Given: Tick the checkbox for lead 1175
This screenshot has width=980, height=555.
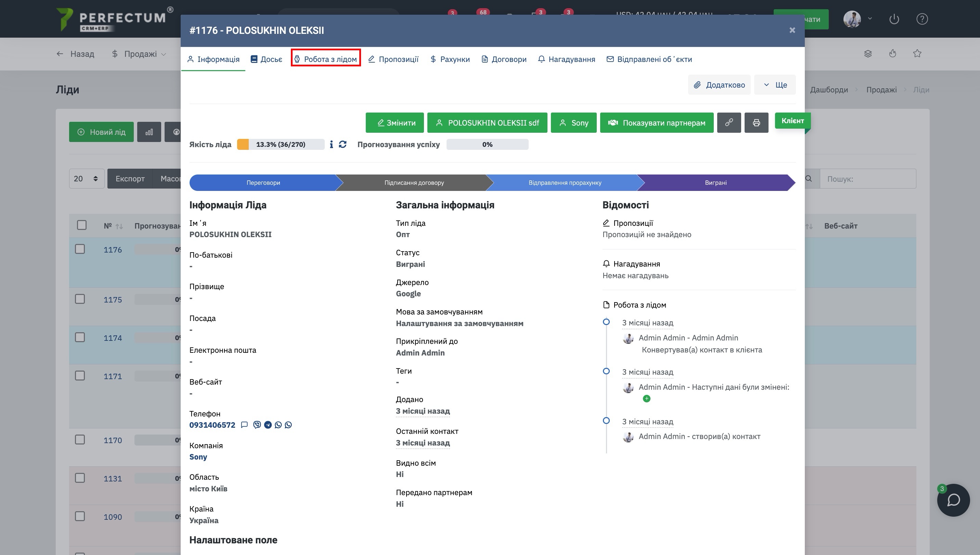Looking at the screenshot, I should coord(80,299).
